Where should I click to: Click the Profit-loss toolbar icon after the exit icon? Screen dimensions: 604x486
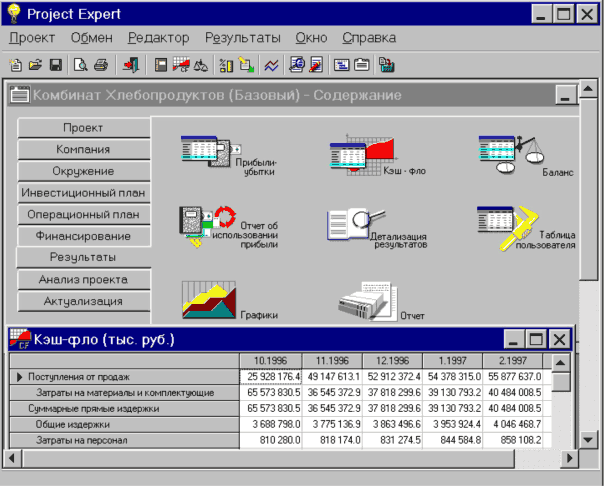pos(161,65)
